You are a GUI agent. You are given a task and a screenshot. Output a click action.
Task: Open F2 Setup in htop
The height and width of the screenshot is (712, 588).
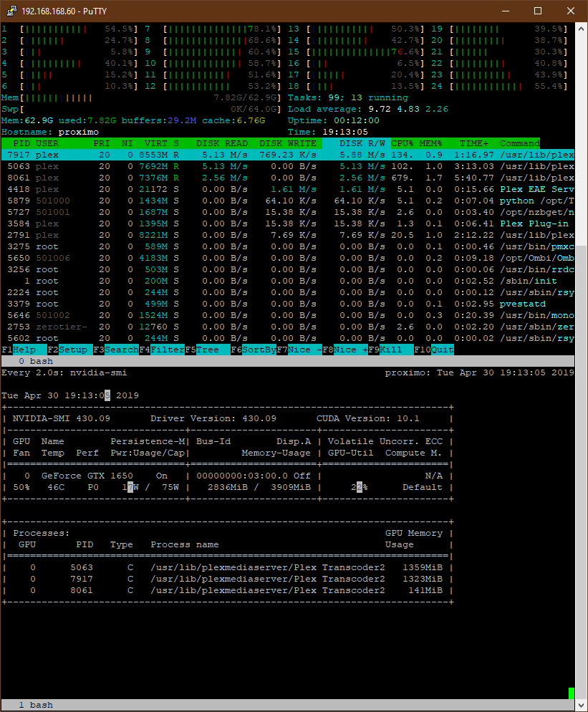click(x=70, y=350)
